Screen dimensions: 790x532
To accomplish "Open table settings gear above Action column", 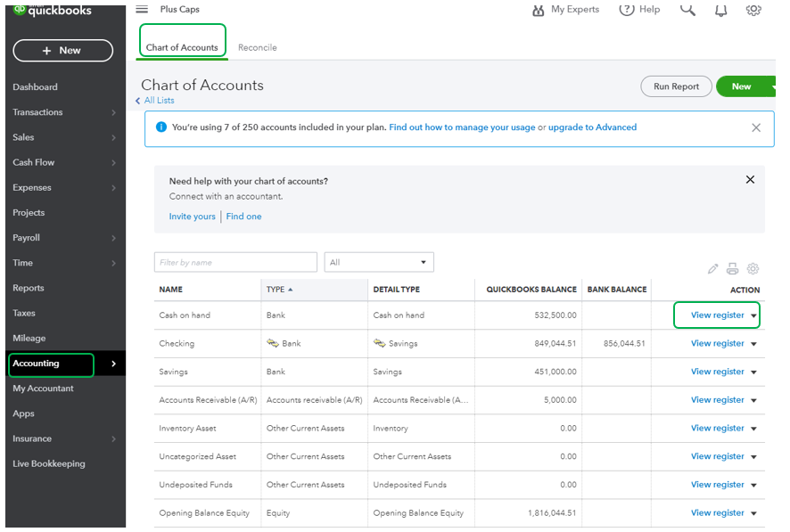I will pyautogui.click(x=753, y=269).
